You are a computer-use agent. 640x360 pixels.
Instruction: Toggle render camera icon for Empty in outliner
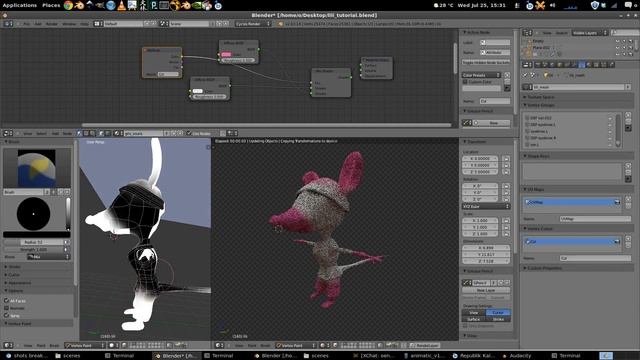pyautogui.click(x=631, y=41)
